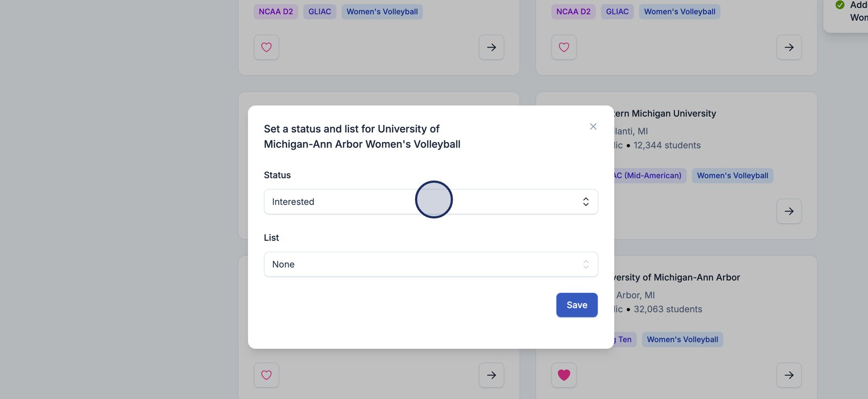
Task: Click the up-down chevron in the Status field
Action: tap(586, 202)
